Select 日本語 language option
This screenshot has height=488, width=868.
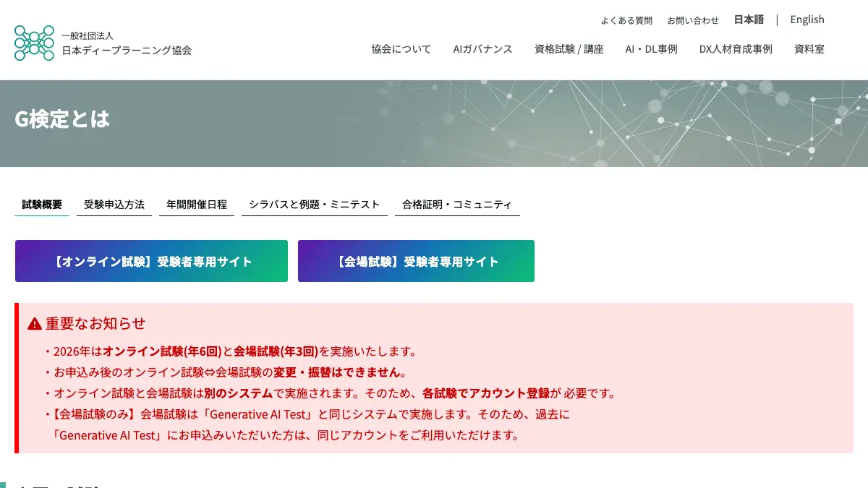tap(749, 20)
